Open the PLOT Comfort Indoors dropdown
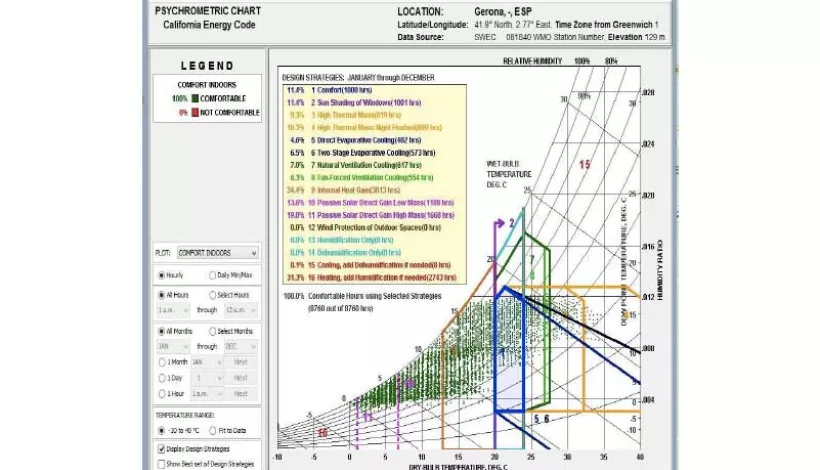This screenshot has height=470, width=820. (x=218, y=253)
